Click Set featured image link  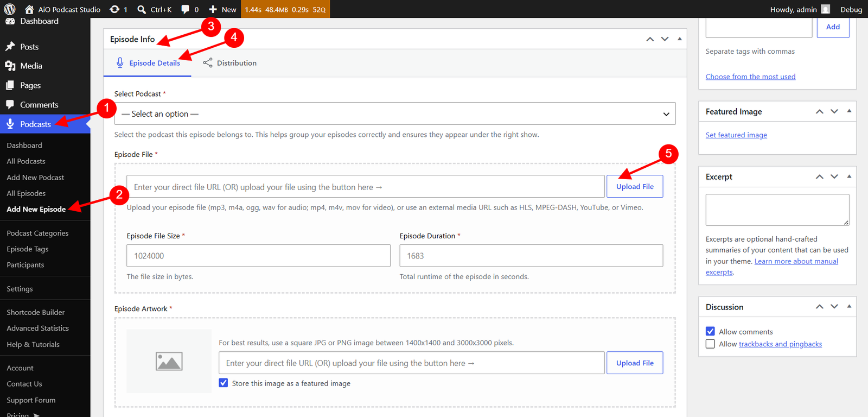pos(736,135)
